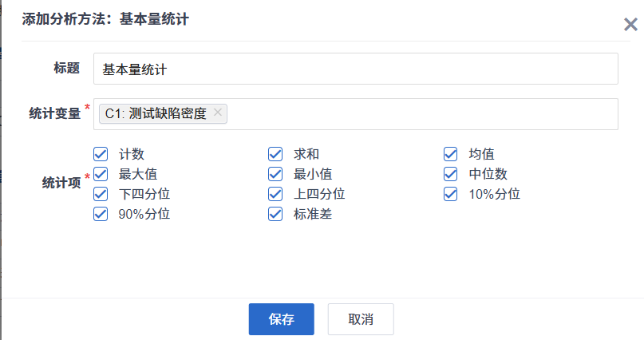Screen dimensions: 644x340
Task: Uncheck the 计数 checkbox
Action: click(101, 153)
